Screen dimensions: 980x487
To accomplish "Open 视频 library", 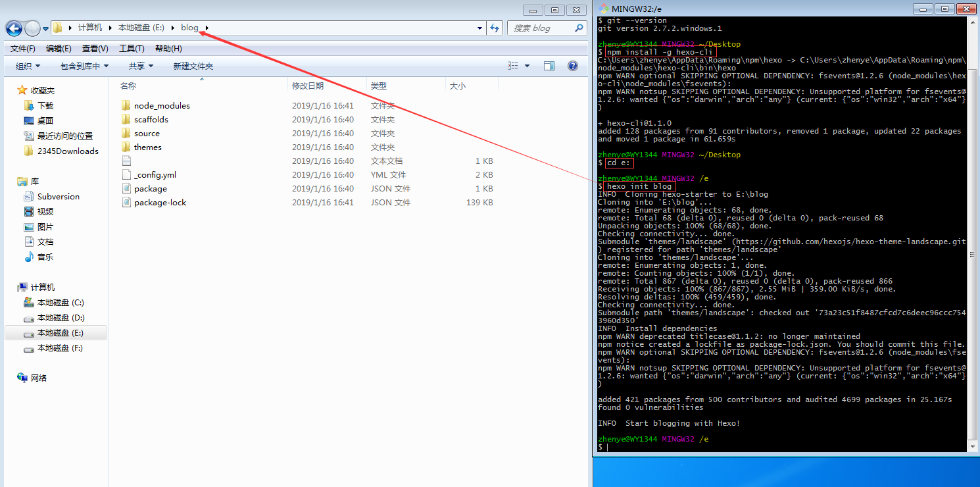I will pyautogui.click(x=45, y=212).
